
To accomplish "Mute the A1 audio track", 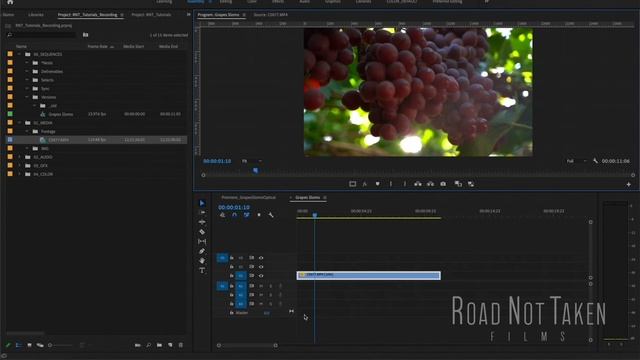I will point(261,286).
